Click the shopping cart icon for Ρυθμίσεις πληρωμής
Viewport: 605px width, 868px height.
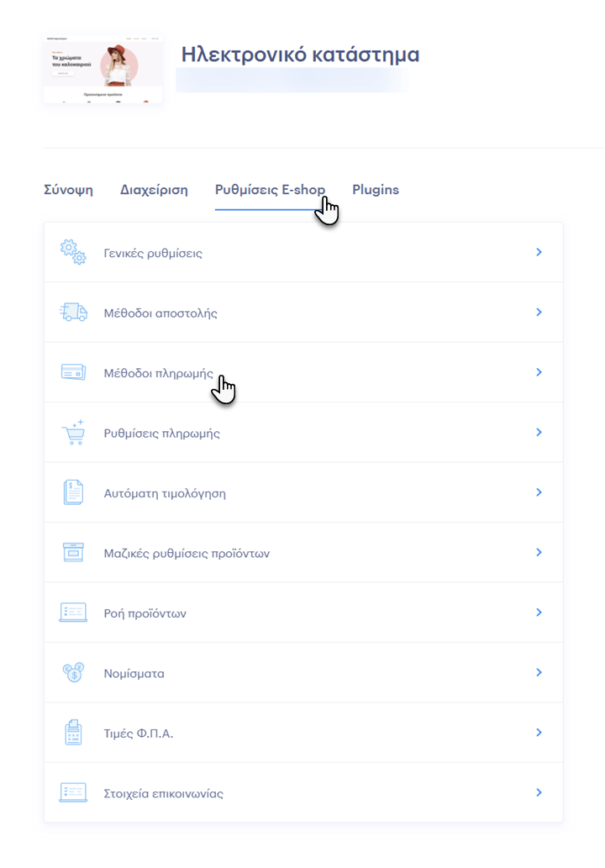(73, 433)
